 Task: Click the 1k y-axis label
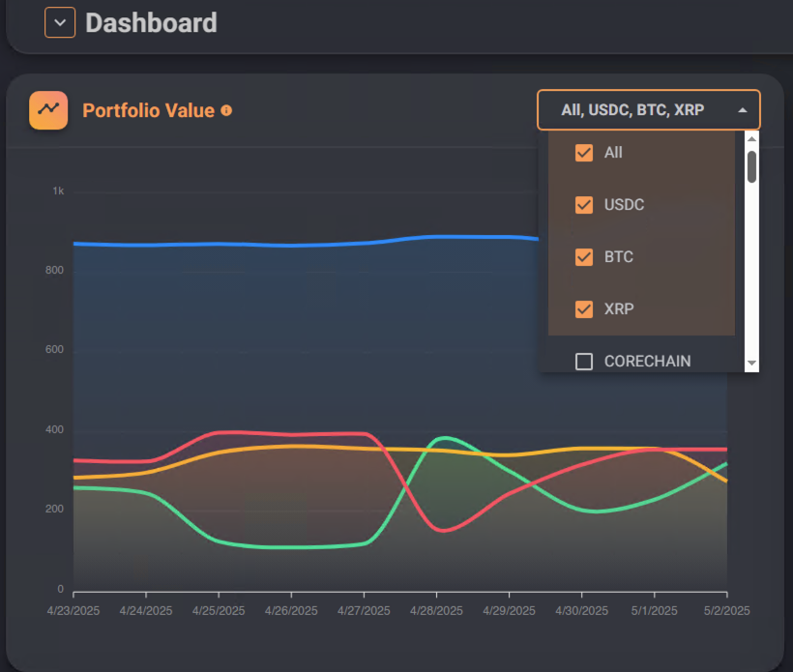pyautogui.click(x=58, y=191)
